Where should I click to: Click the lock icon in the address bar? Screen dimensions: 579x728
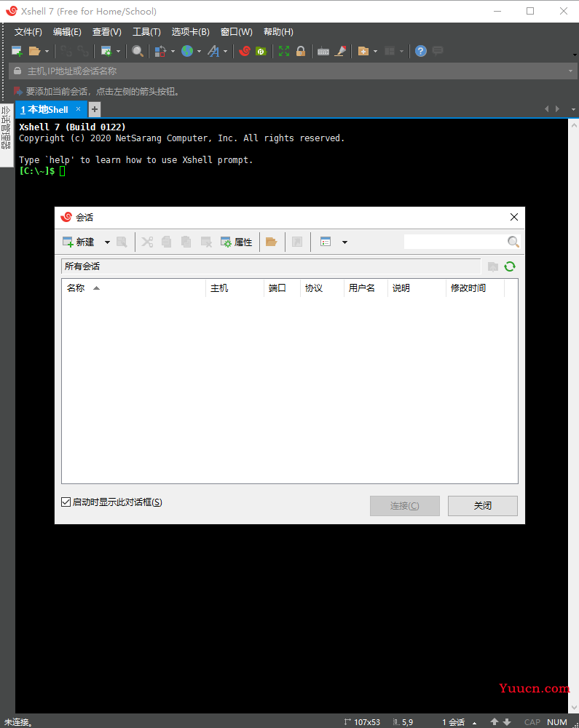pos(17,71)
